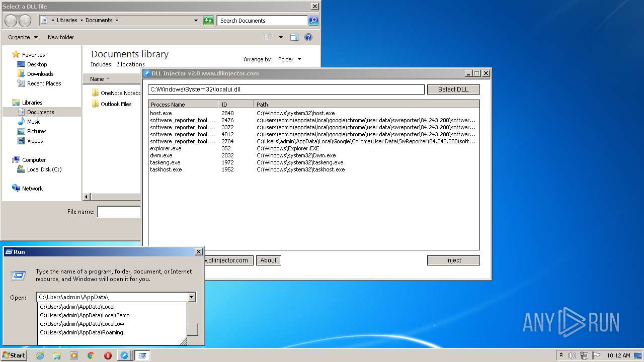Choose C:\Users\admin\AppData\LocalLow suggestion
This screenshot has width=644, height=362.
[112, 324]
